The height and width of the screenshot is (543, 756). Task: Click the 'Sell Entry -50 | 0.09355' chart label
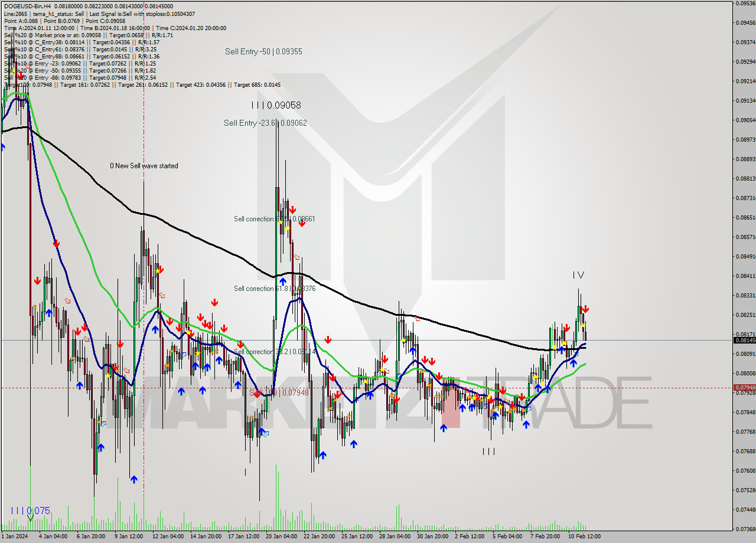(263, 51)
